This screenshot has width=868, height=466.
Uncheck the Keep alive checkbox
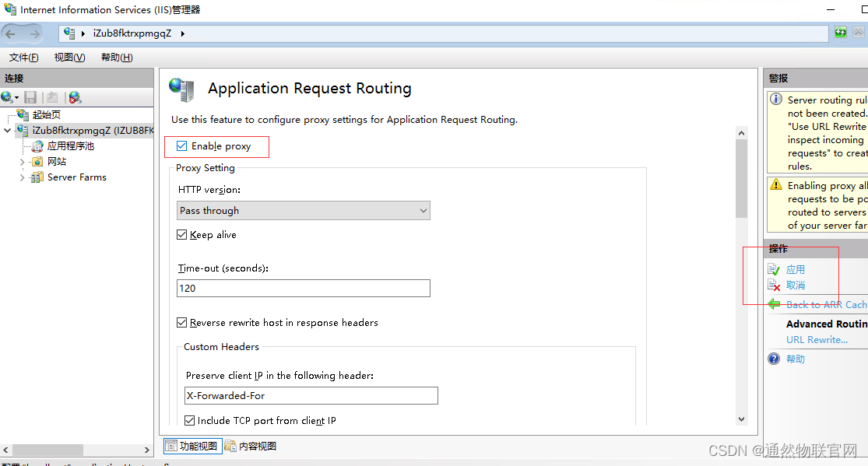[x=181, y=235]
